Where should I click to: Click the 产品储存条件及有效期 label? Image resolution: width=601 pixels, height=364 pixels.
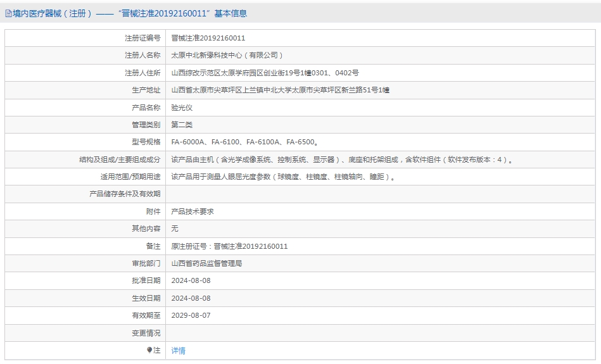click(x=125, y=194)
